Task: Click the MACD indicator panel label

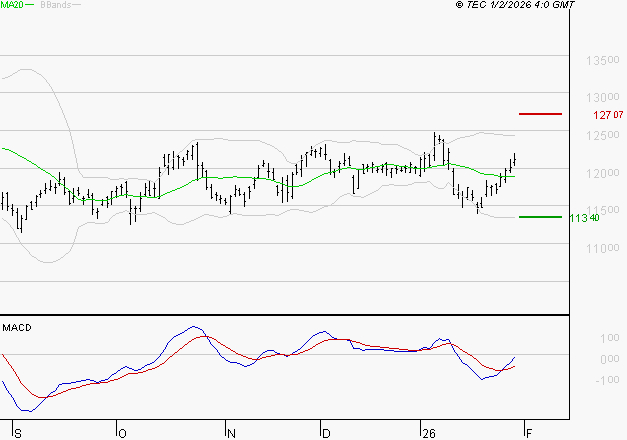Action: coord(16,327)
